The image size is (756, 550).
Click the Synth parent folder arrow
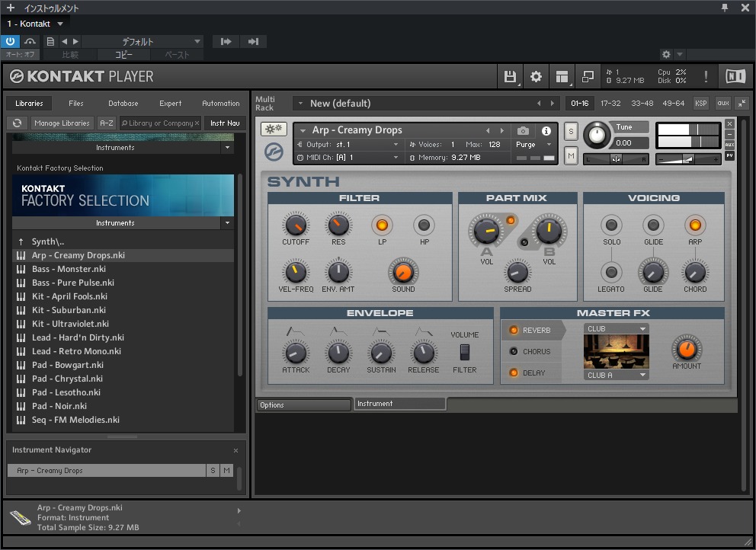[21, 242]
